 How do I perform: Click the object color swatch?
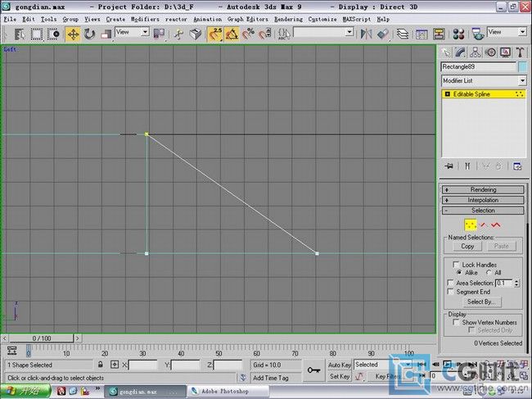tap(523, 67)
